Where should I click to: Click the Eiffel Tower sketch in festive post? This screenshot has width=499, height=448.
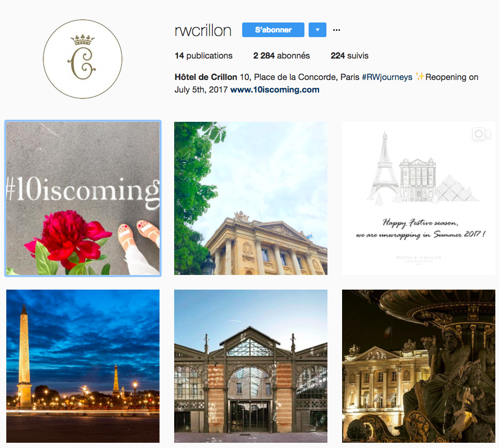383,168
